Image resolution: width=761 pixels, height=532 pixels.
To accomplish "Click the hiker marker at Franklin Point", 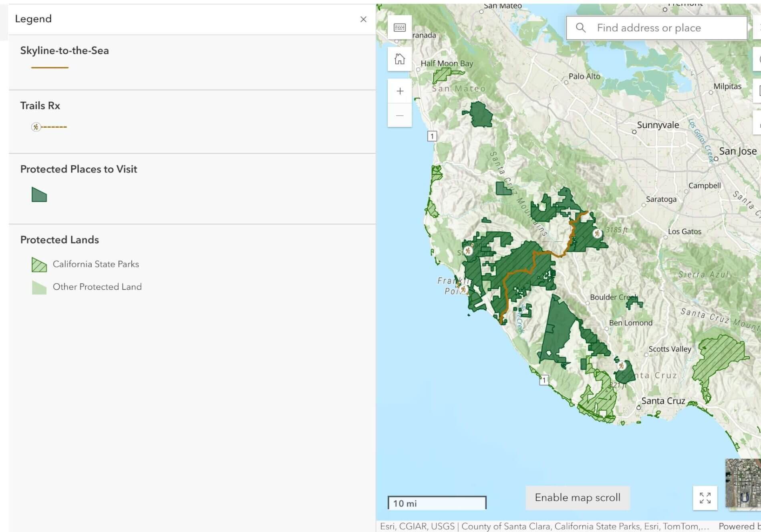I will coord(463,289).
